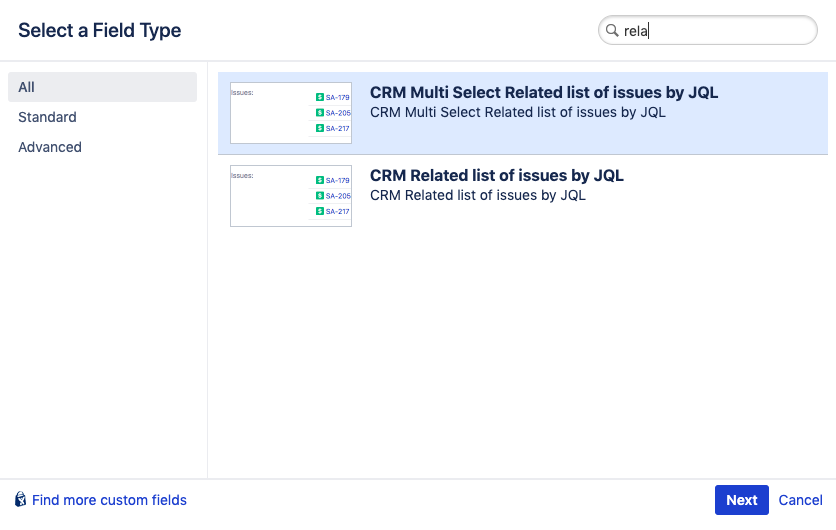Click the second CRM Related list preview thumbnail

[x=290, y=196]
